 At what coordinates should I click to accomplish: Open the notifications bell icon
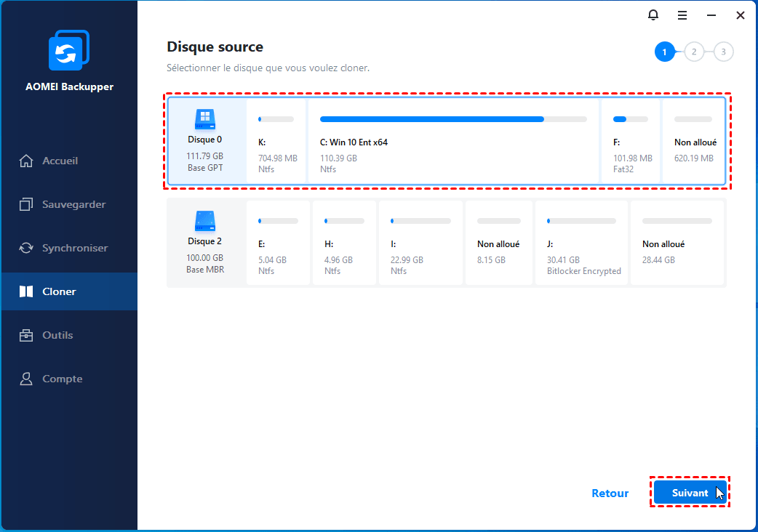[x=653, y=15]
